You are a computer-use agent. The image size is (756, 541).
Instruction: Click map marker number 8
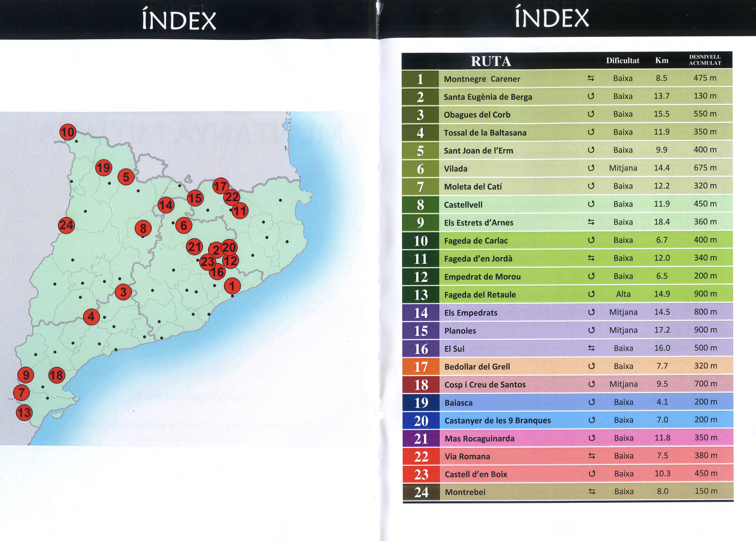143,229
